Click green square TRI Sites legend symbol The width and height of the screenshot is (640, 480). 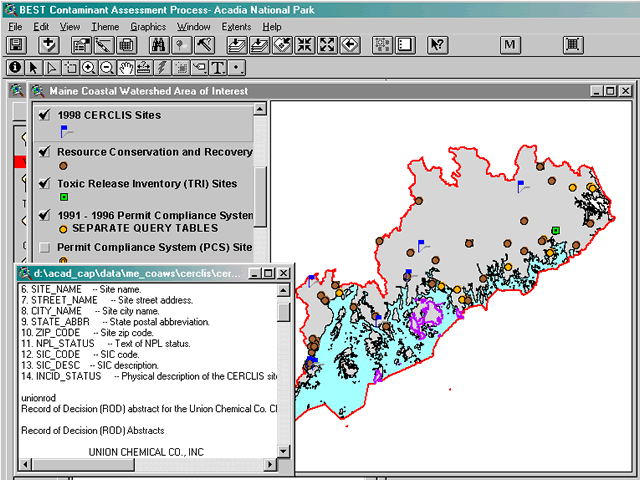64,197
